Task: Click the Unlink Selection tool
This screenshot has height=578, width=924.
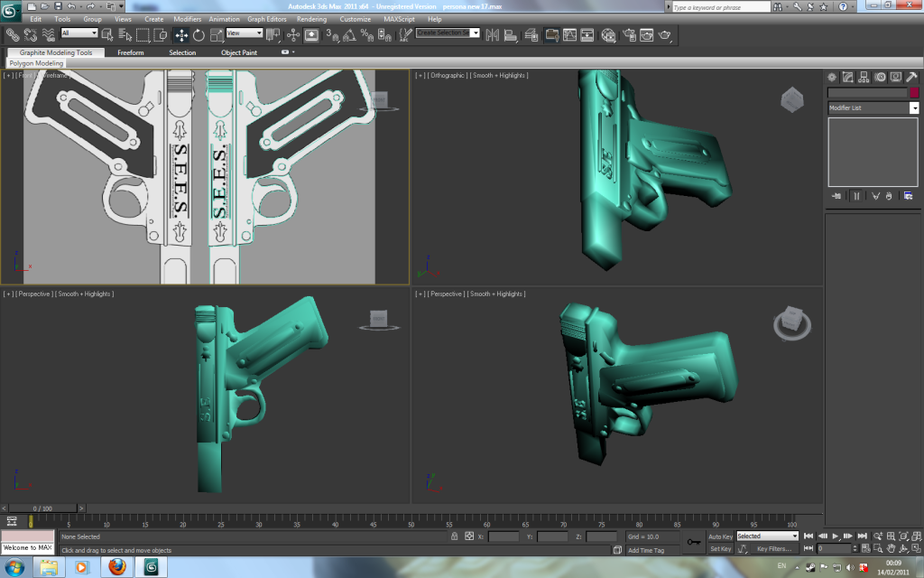Action: click(30, 35)
